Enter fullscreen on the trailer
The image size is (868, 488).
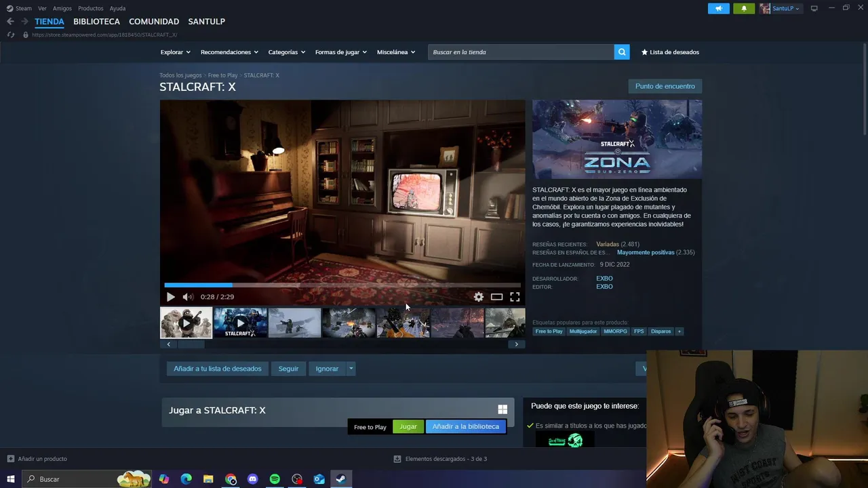tap(515, 297)
